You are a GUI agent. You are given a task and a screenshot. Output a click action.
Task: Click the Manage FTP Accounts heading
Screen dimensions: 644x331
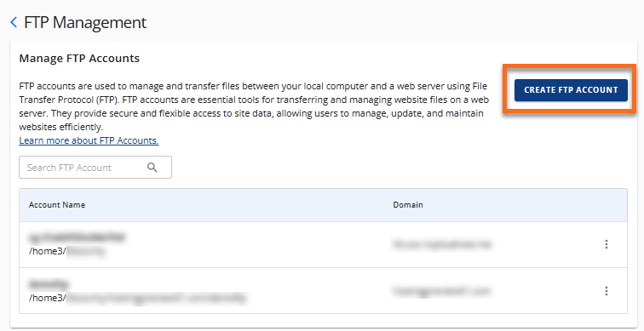coord(79,58)
